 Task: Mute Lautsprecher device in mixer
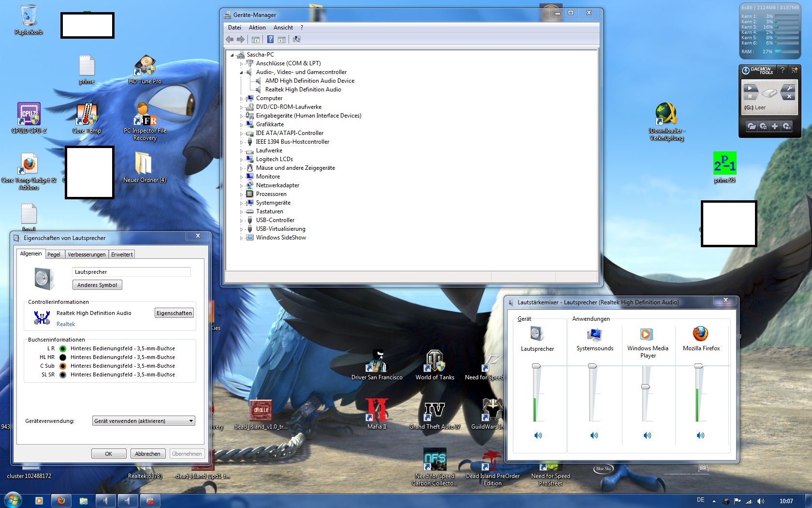click(538, 435)
